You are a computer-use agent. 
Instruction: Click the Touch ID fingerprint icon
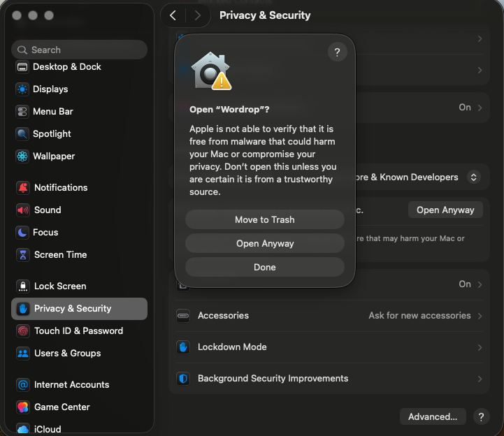[23, 331]
